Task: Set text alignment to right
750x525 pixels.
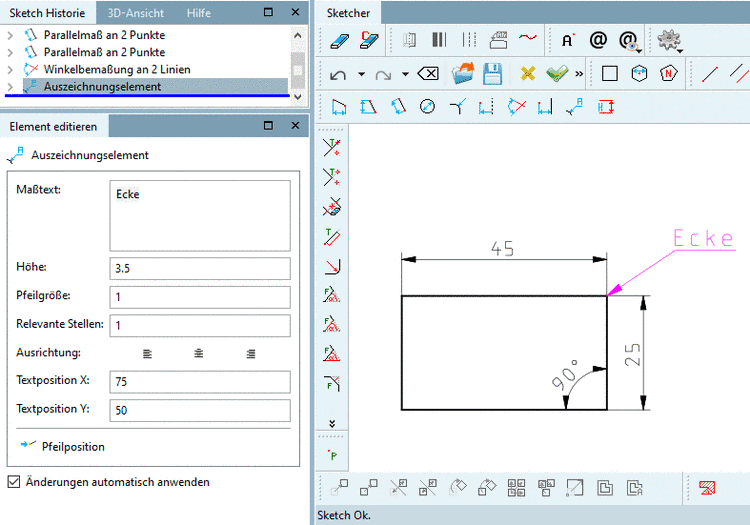Action: (250, 354)
